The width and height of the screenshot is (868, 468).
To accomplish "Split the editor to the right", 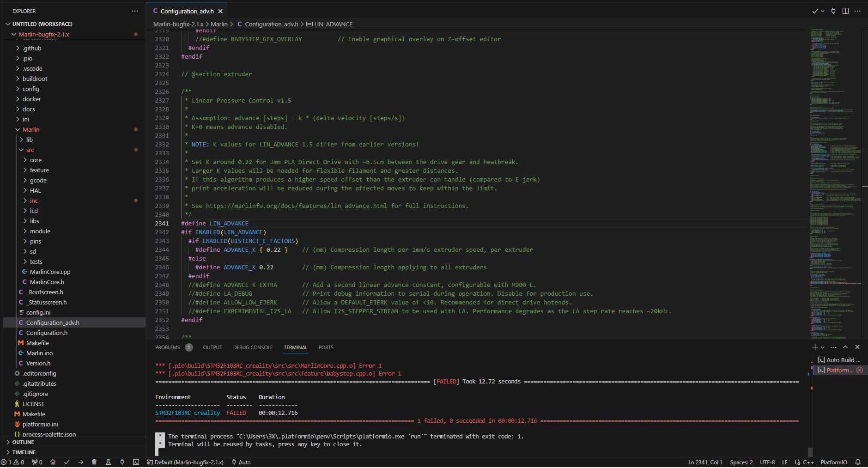I will tap(845, 11).
